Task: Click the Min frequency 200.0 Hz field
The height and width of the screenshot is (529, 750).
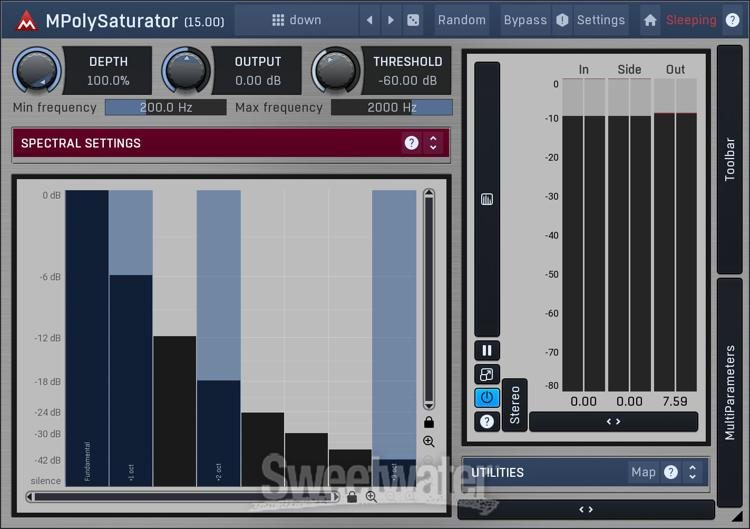Action: [x=165, y=108]
